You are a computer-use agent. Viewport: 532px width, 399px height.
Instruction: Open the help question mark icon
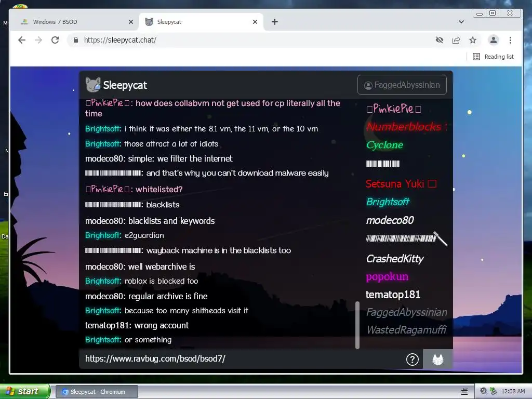point(412,360)
